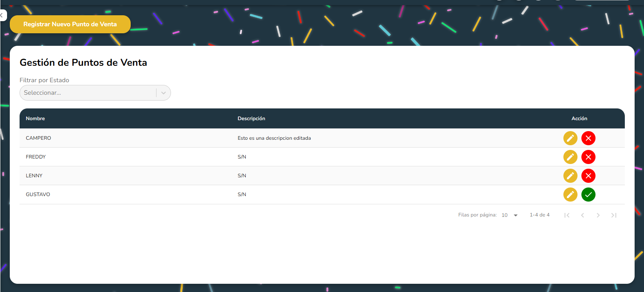Jump to the last page of results

pos(613,215)
